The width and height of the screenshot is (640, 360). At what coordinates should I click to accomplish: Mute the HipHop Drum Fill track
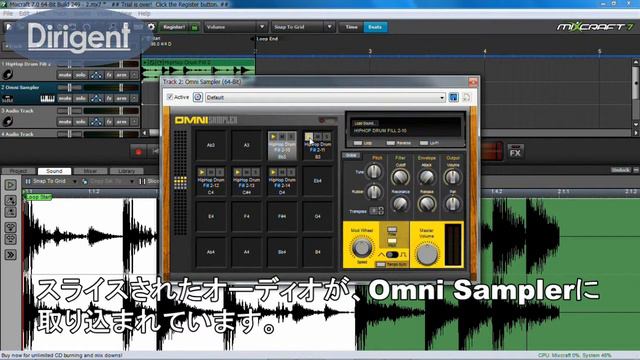coord(64,75)
